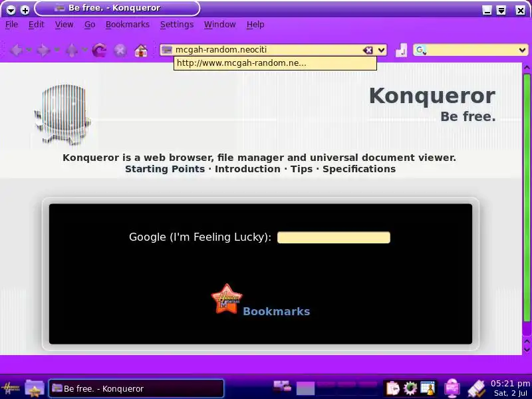Switch to the first virtual desktop in pager
This screenshot has width=532, height=399.
pos(306,388)
